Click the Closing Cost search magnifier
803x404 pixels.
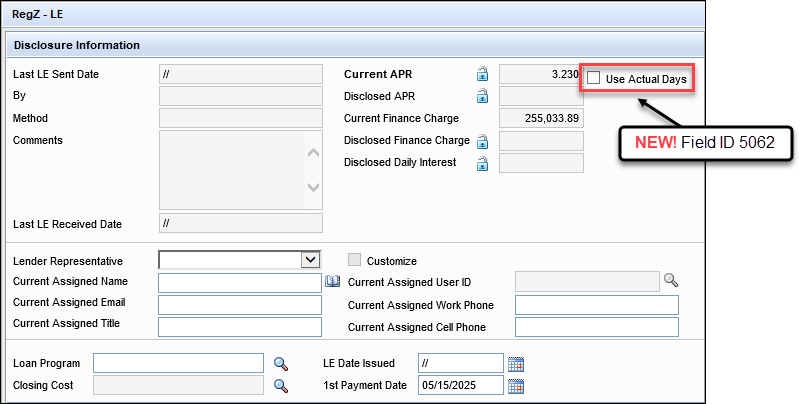click(281, 386)
